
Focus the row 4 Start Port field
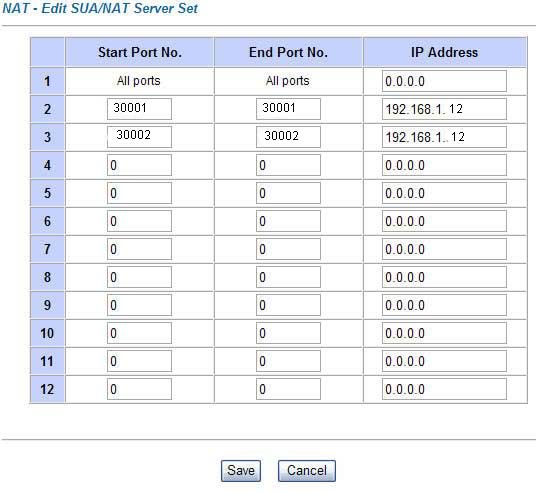point(139,165)
